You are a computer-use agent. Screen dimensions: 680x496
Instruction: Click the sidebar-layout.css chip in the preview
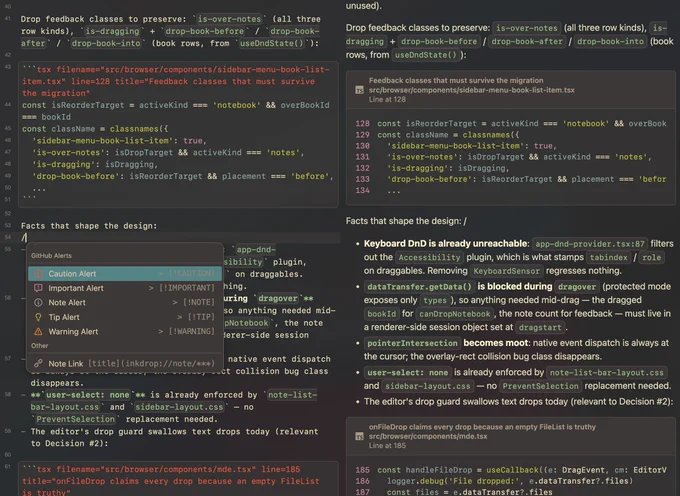(x=428, y=386)
